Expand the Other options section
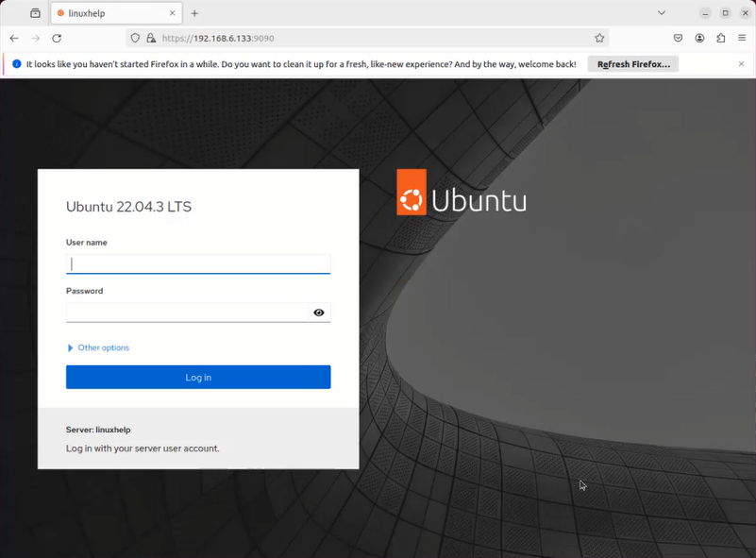The width and height of the screenshot is (756, 558). point(98,347)
